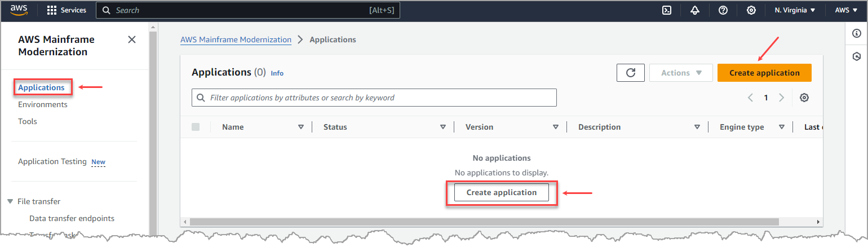The width and height of the screenshot is (868, 247).
Task: Close the Mainframe Modernization side panel
Action: [132, 39]
